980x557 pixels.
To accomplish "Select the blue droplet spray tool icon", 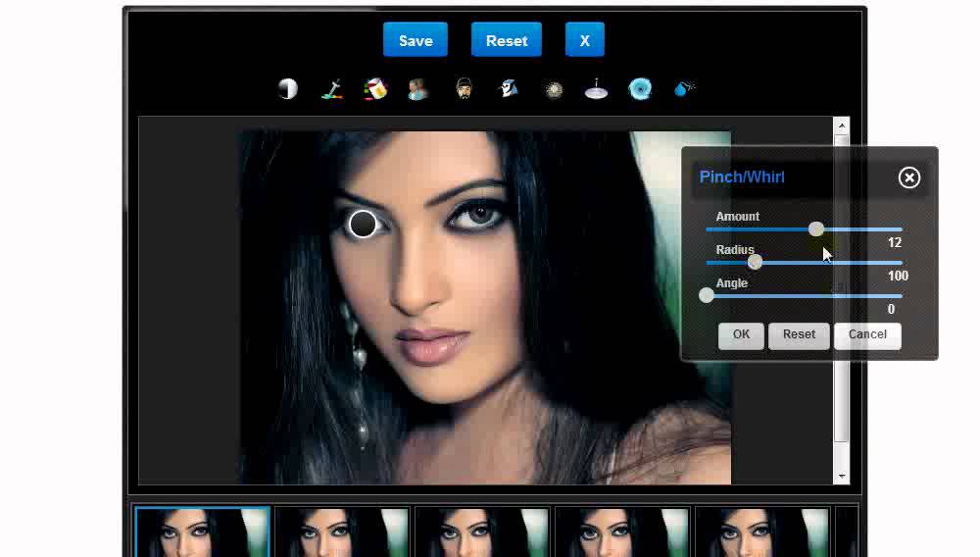I will [684, 89].
